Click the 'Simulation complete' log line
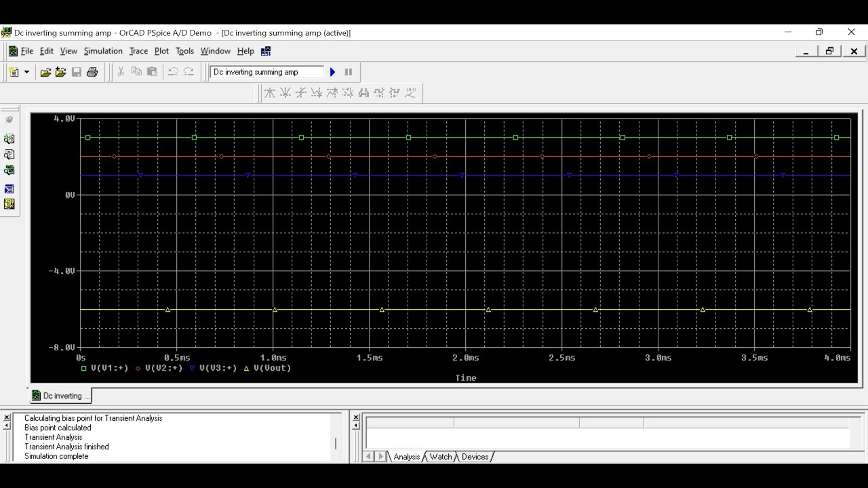868x488 pixels. tap(56, 456)
